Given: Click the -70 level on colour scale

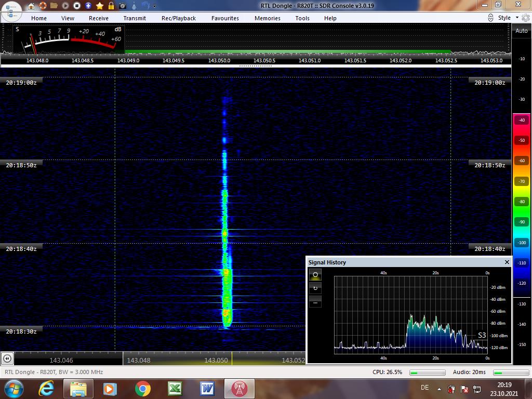Looking at the screenshot, I should pyautogui.click(x=522, y=181).
